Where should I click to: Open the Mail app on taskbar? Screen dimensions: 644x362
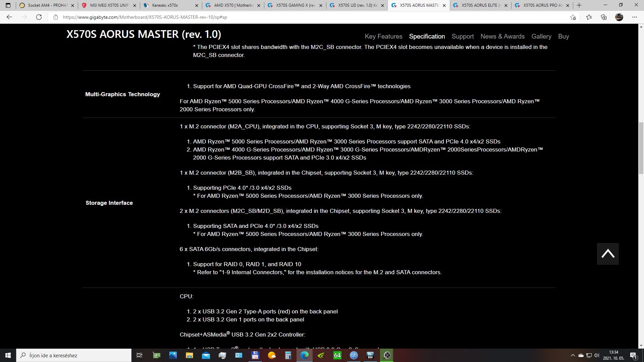(x=206, y=355)
